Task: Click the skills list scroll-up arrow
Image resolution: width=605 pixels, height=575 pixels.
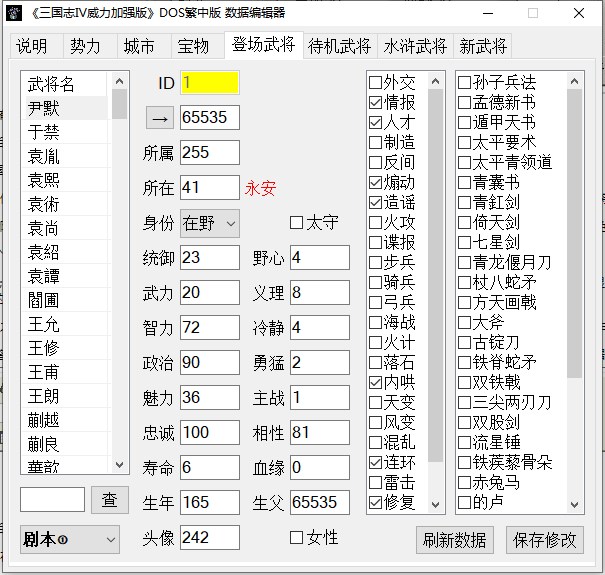Action: click(x=436, y=80)
